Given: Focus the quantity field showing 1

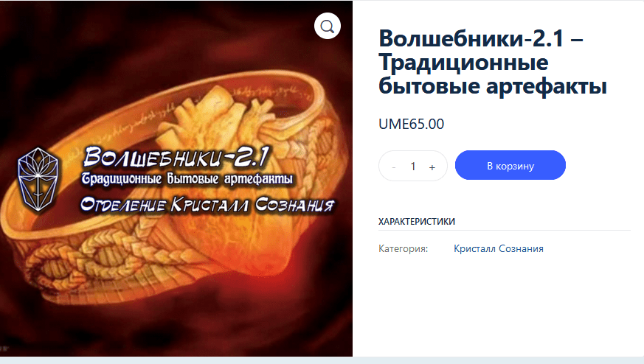Looking at the screenshot, I should tap(413, 167).
